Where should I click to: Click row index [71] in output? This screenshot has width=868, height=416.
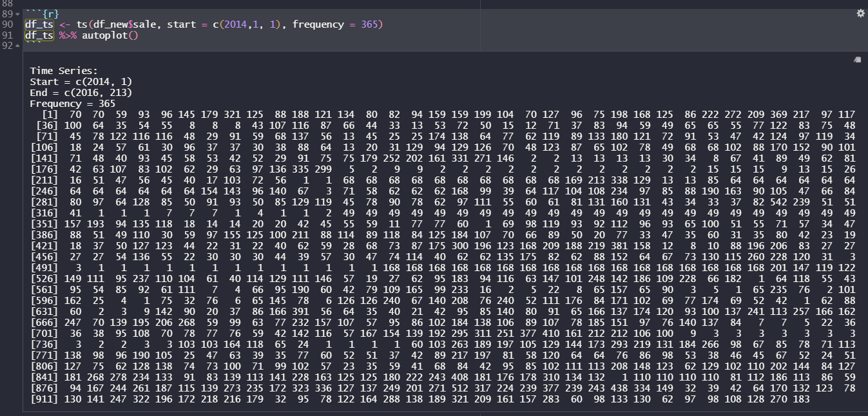pyautogui.click(x=46, y=136)
